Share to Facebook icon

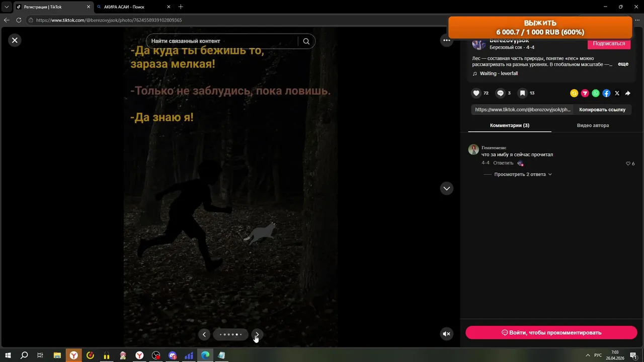pos(606,93)
